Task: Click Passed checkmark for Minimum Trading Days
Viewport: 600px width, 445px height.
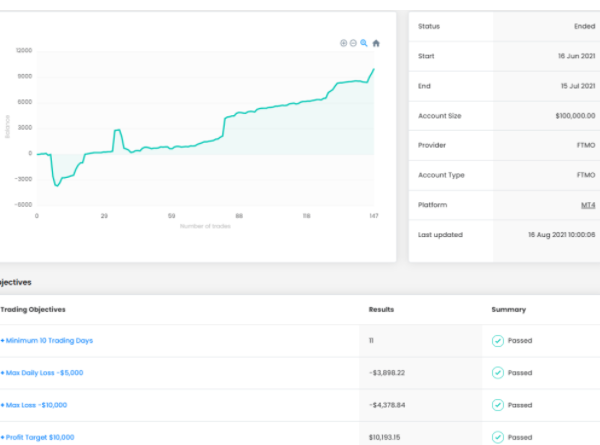Action: click(x=497, y=341)
